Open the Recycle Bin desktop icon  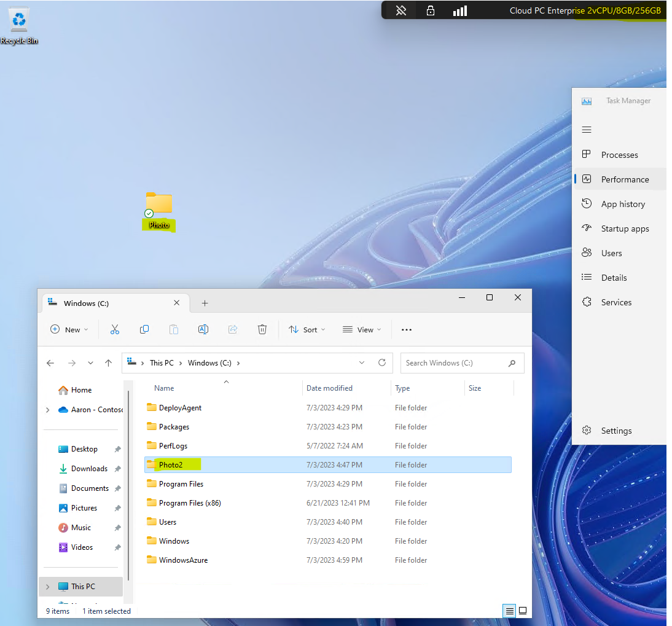click(19, 26)
